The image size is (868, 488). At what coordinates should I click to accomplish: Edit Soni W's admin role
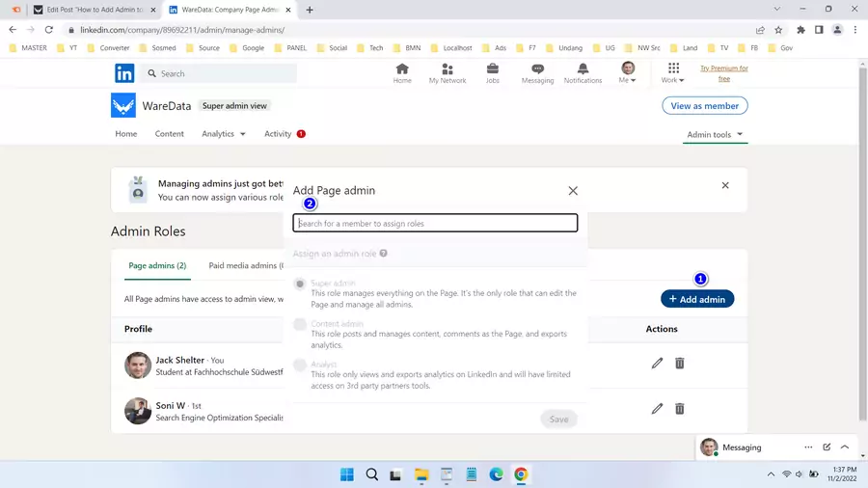(x=657, y=409)
